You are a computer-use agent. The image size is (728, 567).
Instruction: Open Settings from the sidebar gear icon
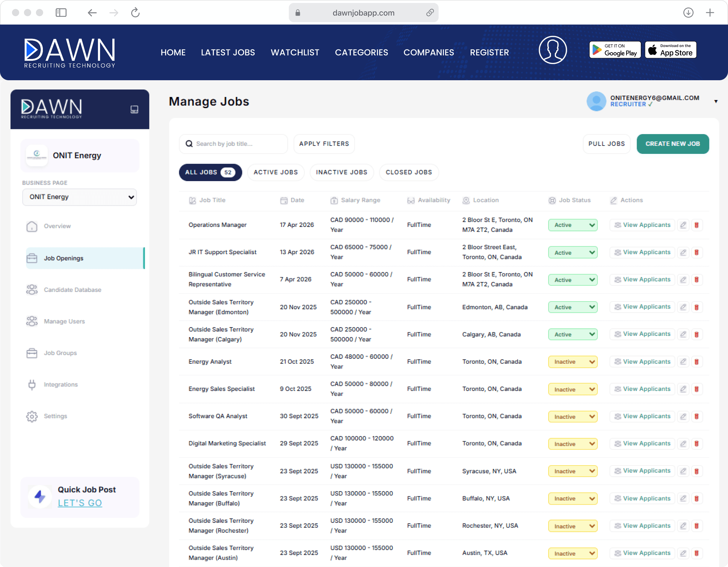32,416
